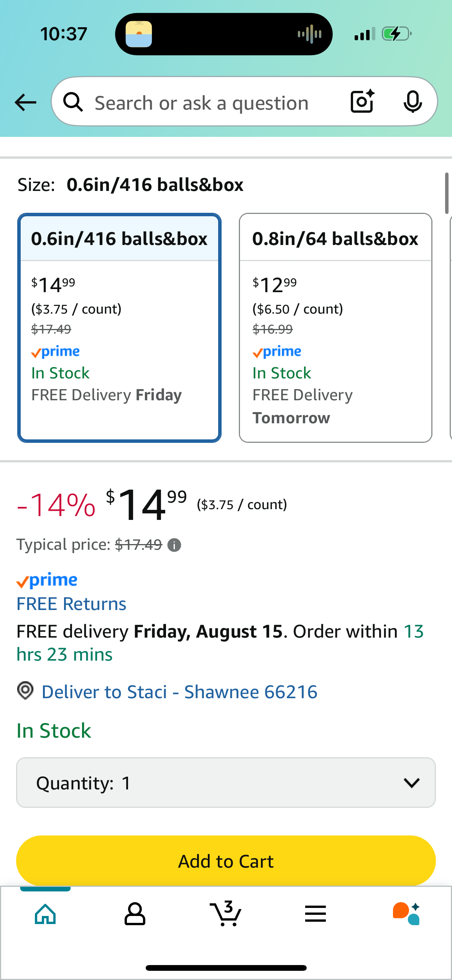
Task: Tap the typical price info icon
Action: coord(174,545)
